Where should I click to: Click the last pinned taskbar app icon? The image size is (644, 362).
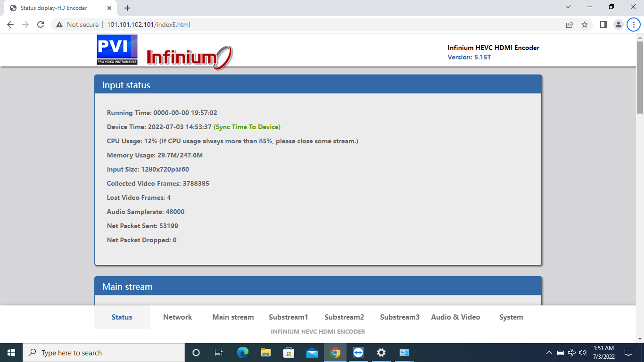(x=405, y=353)
